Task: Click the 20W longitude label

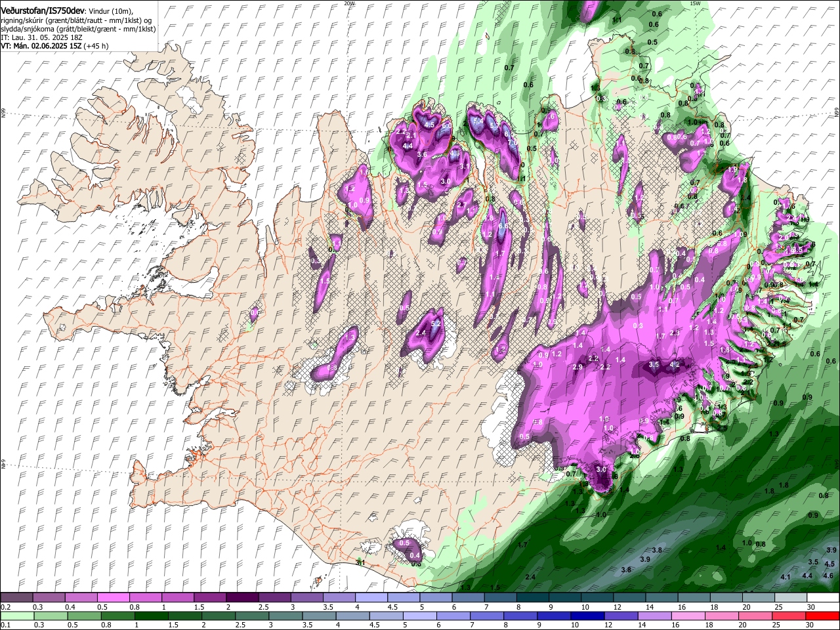Action: 349,3
